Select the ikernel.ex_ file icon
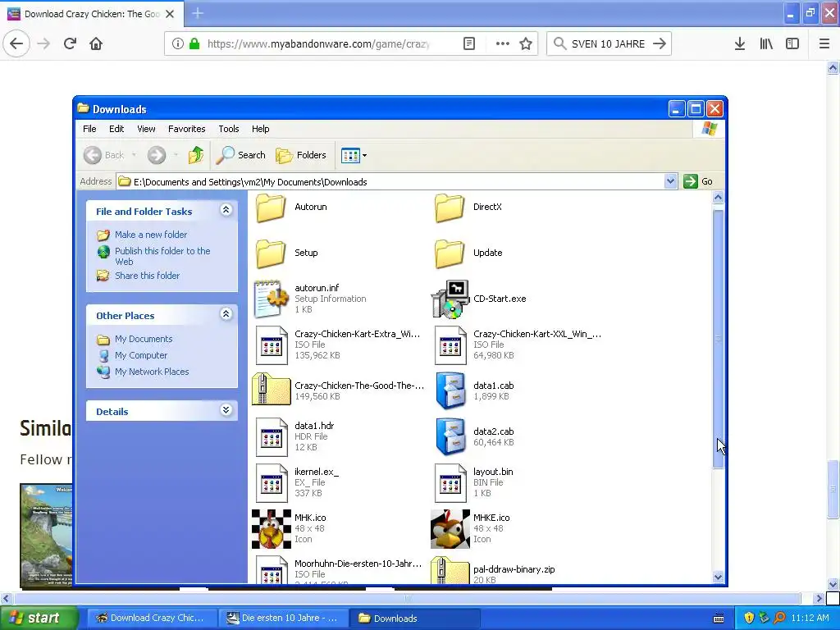 (271, 482)
